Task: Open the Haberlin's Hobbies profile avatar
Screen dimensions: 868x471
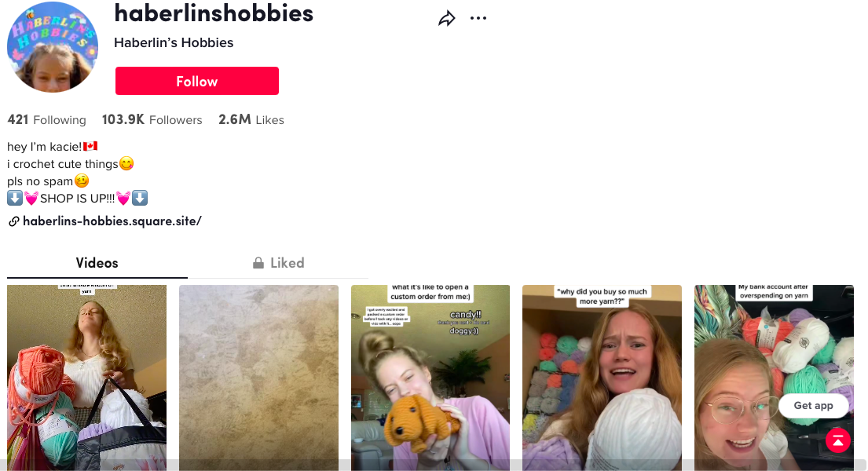Action: pyautogui.click(x=53, y=47)
